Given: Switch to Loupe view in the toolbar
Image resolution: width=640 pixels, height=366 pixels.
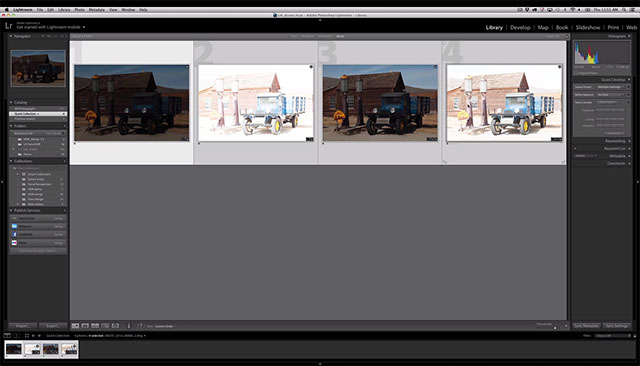Looking at the screenshot, I should tap(85, 326).
